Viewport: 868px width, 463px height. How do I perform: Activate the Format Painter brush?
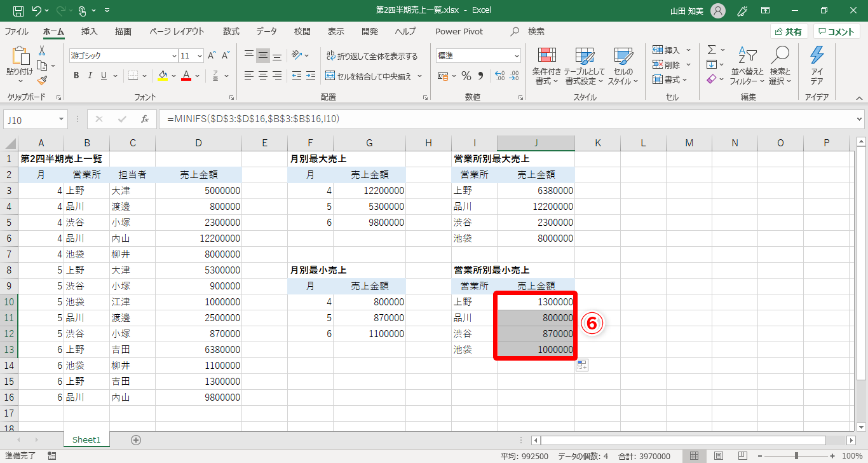click(x=42, y=80)
